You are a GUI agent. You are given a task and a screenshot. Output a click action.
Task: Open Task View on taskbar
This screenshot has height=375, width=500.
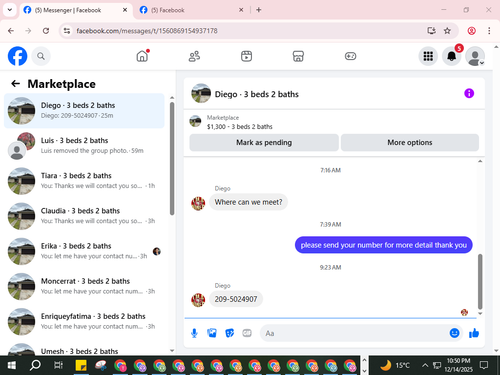pos(58,365)
